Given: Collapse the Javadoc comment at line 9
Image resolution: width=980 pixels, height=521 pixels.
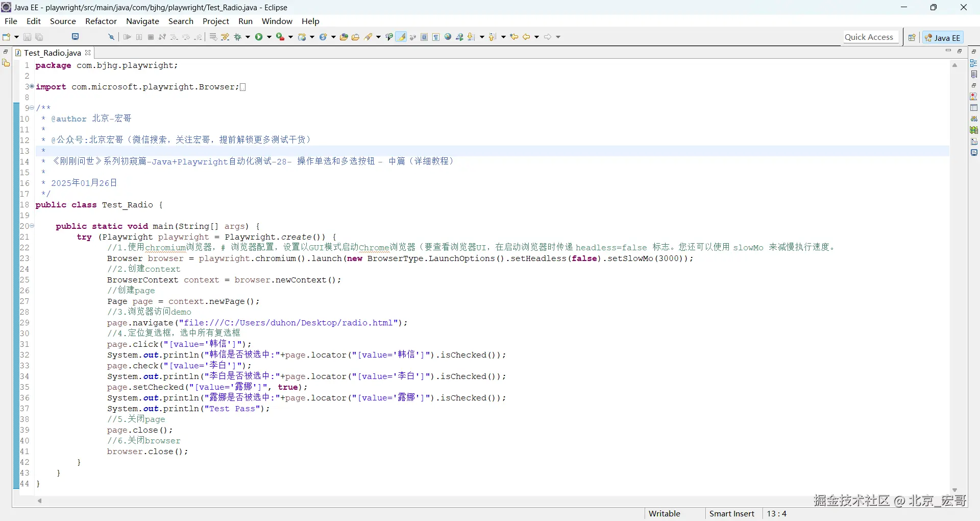Looking at the screenshot, I should pyautogui.click(x=32, y=108).
